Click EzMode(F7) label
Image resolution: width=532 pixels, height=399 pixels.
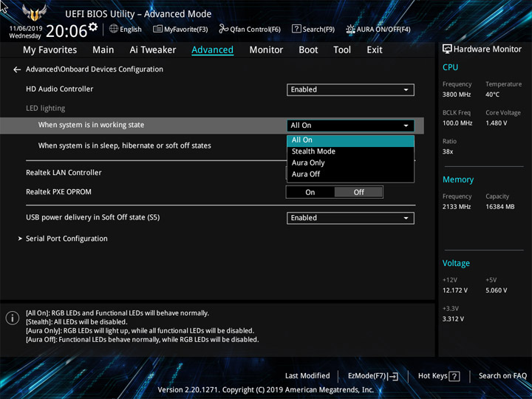pyautogui.click(x=367, y=376)
